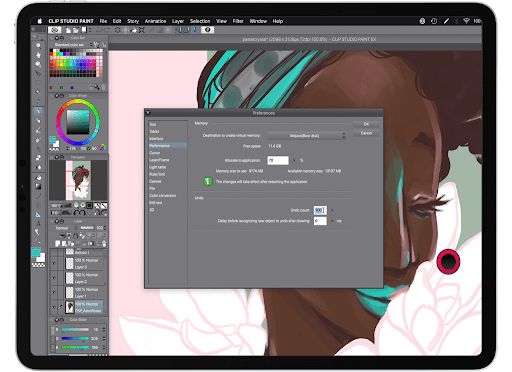
Task: Click the Cancel button in Preferences
Action: (x=366, y=133)
